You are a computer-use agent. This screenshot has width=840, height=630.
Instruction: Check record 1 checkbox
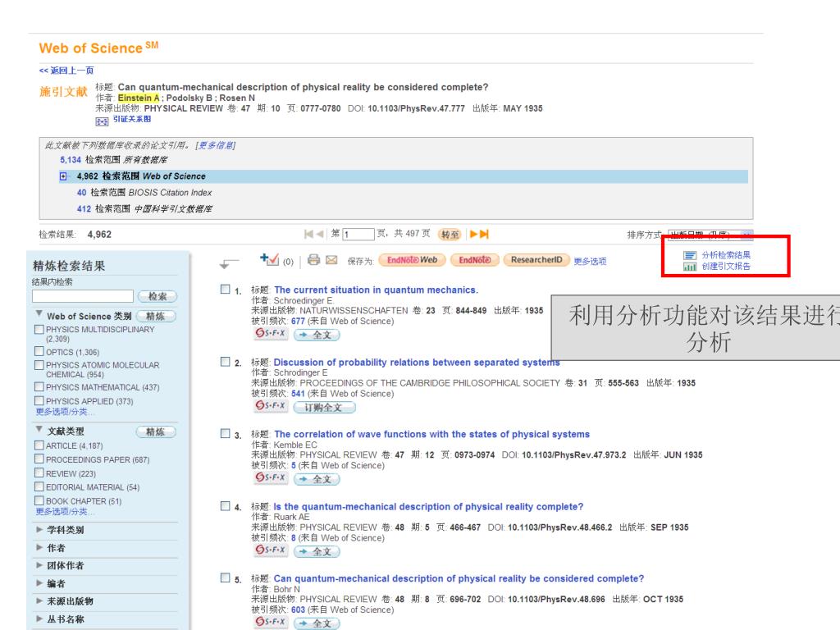tap(226, 290)
